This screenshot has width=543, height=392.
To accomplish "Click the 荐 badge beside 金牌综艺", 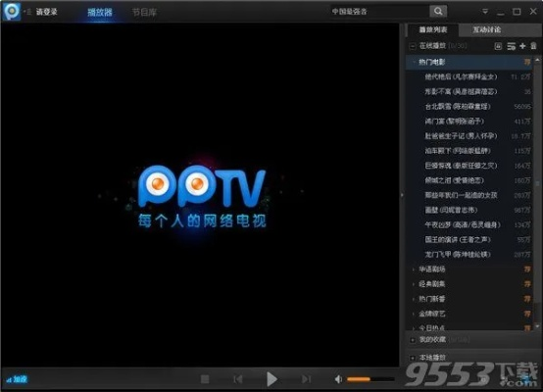I will (527, 314).
